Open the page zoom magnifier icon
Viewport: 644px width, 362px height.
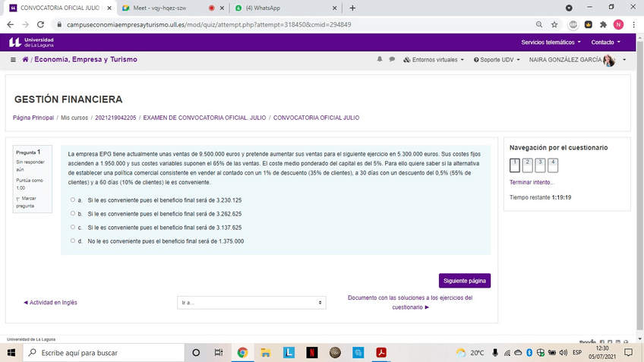pyautogui.click(x=539, y=24)
